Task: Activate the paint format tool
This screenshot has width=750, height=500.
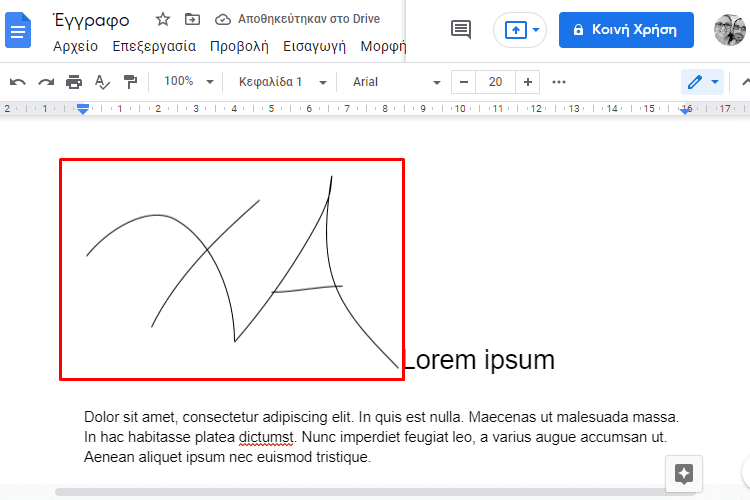Action: pos(130,82)
